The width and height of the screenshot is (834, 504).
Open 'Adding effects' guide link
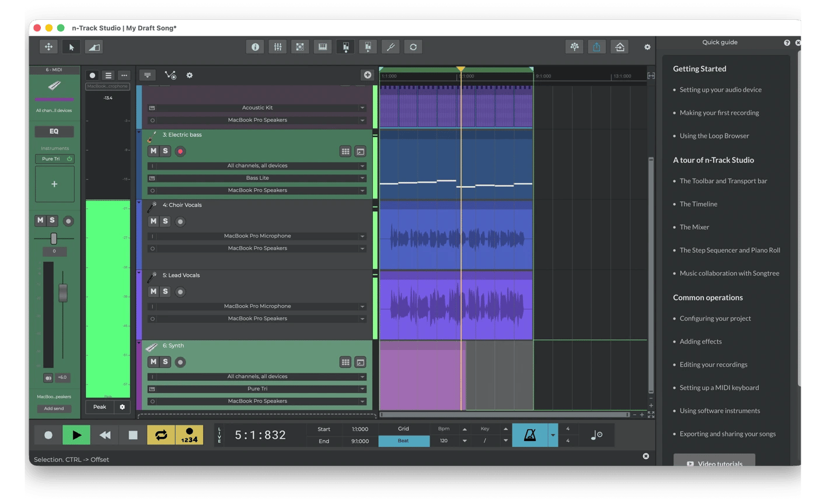pyautogui.click(x=700, y=342)
